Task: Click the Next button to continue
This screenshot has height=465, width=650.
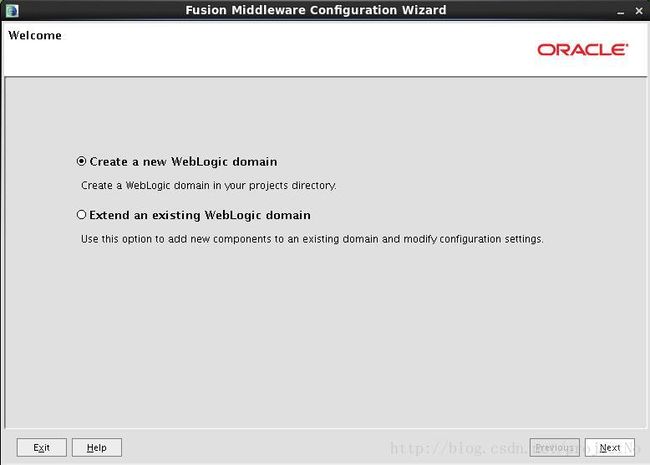Action: tap(610, 448)
